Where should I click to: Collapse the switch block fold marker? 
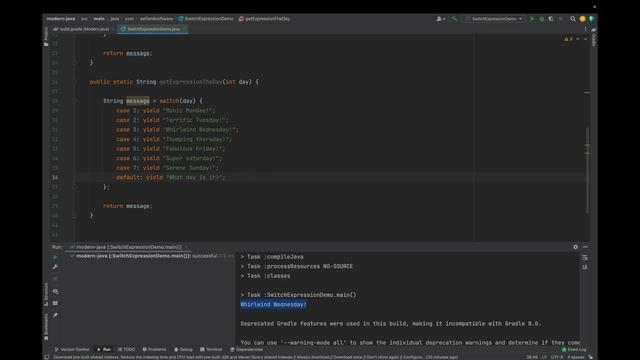pos(74,101)
